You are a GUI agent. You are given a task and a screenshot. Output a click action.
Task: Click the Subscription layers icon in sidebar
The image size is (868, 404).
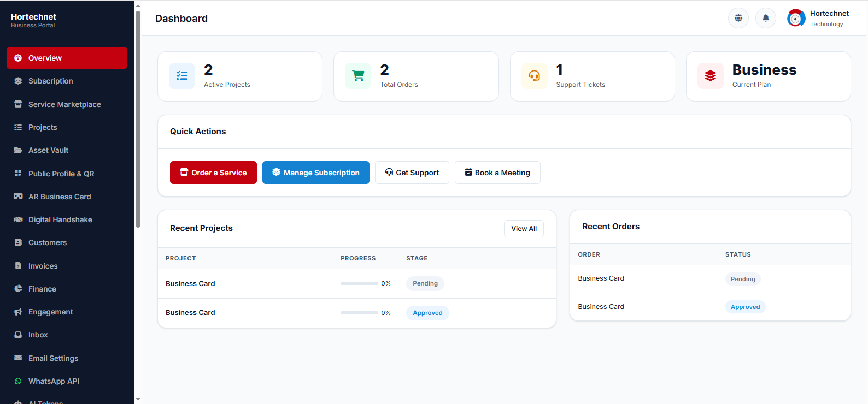pyautogui.click(x=18, y=81)
